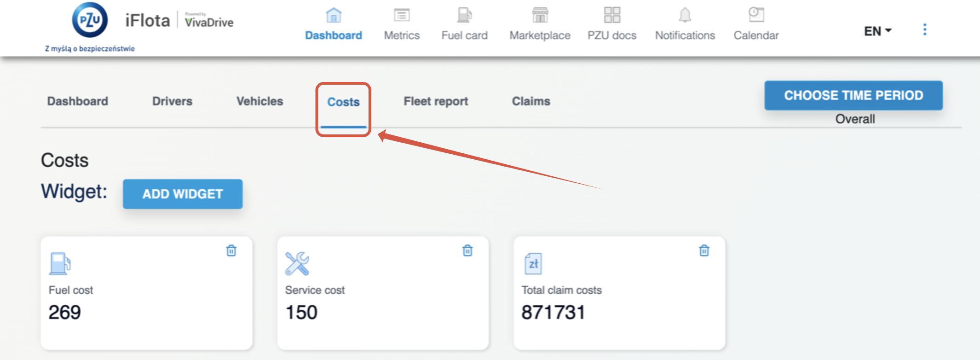The height and width of the screenshot is (360, 980).
Task: Delete the Fuel cost widget
Action: 231,250
